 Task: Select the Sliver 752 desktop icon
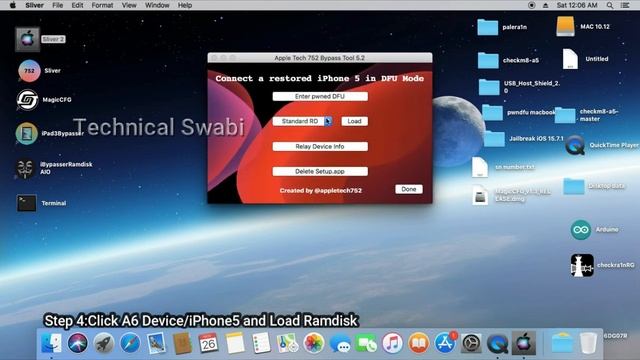pos(29,71)
